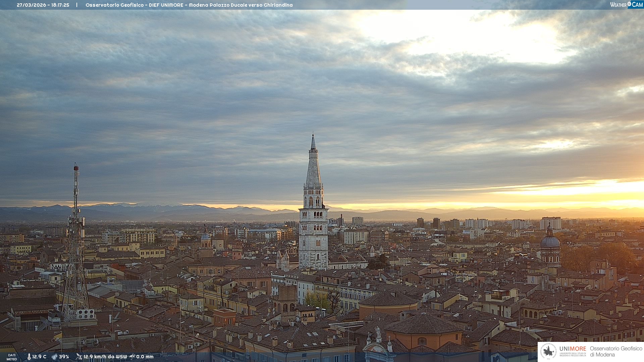Click the white air conditioner units on rooftop
644x362 pixels.
[86, 314]
